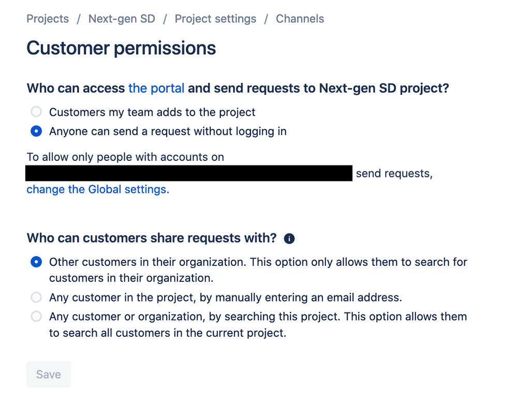Select "Anyone can send a request" radio button
This screenshot has height=420, width=517.
[36, 131]
